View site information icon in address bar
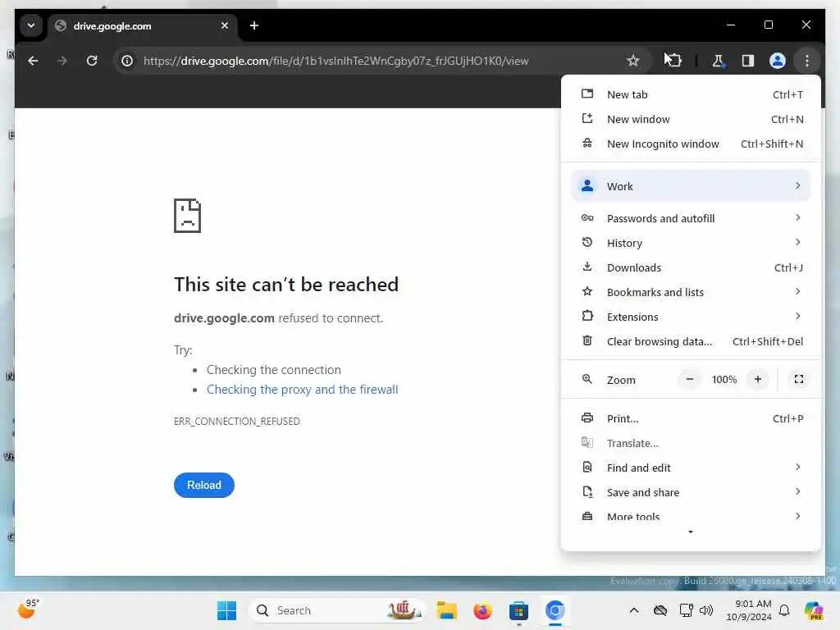This screenshot has width=840, height=630. pyautogui.click(x=127, y=61)
